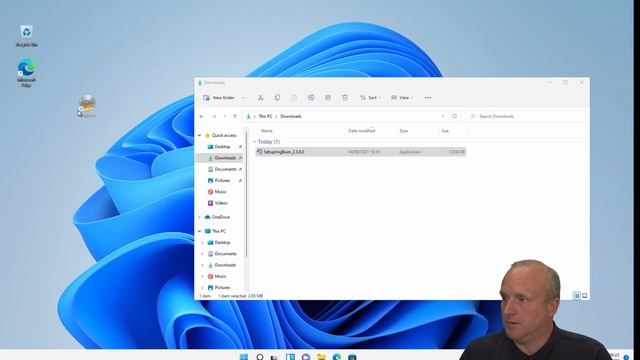Switch to large thumbnails view icon

pyautogui.click(x=584, y=296)
